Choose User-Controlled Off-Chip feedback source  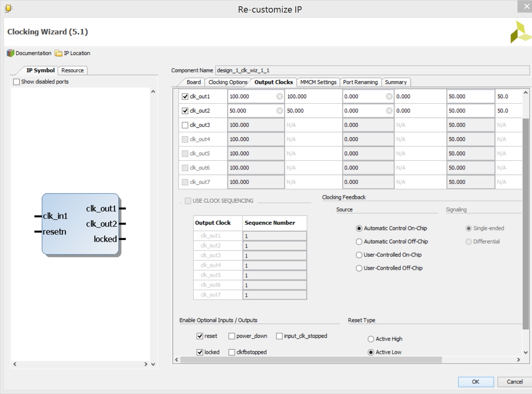[x=359, y=268]
